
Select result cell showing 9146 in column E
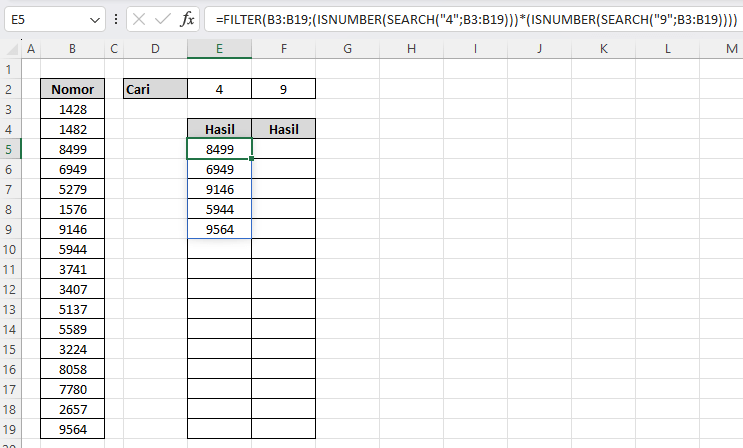[219, 190]
